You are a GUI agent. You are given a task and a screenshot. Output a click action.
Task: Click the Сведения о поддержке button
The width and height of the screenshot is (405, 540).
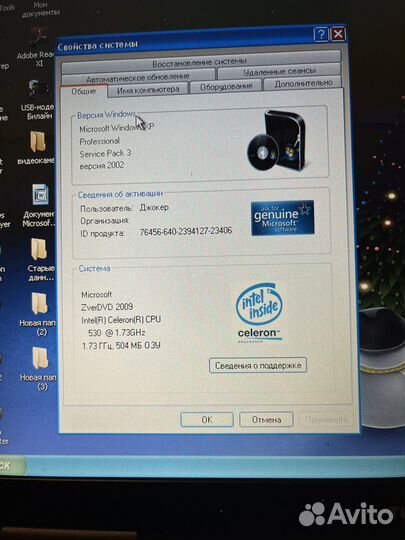pos(258,365)
